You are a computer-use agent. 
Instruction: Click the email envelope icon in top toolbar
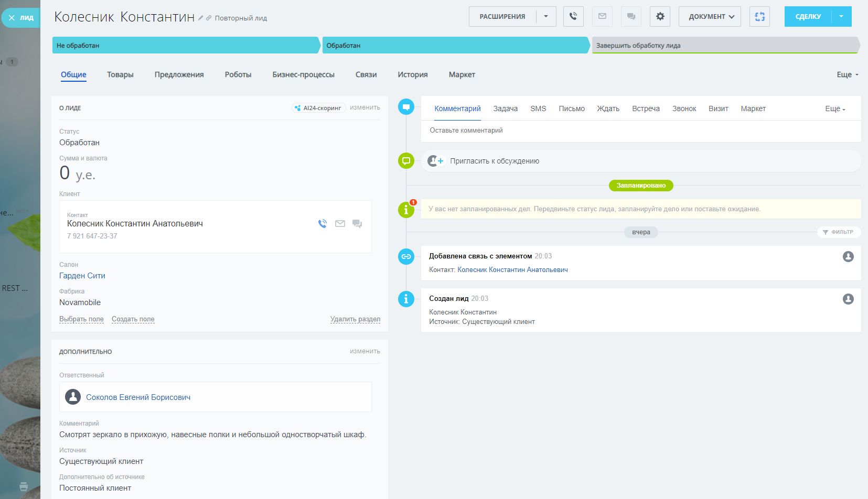click(x=602, y=17)
